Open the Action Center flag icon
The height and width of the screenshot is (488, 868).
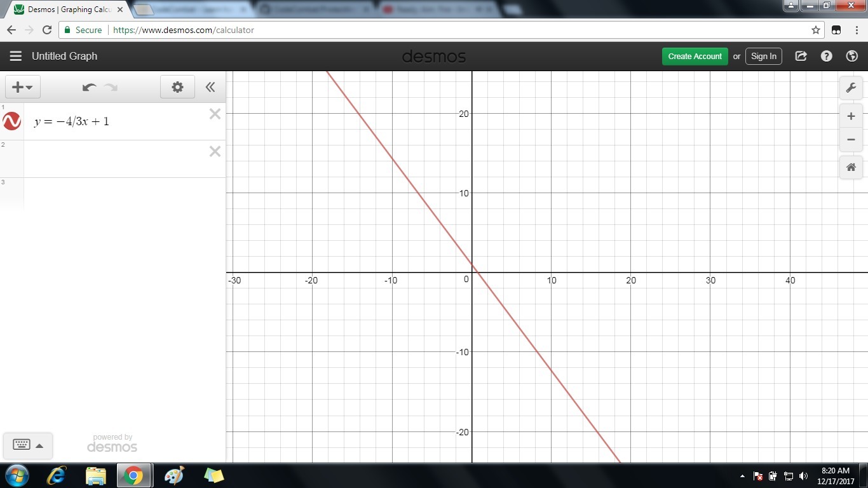(x=758, y=476)
